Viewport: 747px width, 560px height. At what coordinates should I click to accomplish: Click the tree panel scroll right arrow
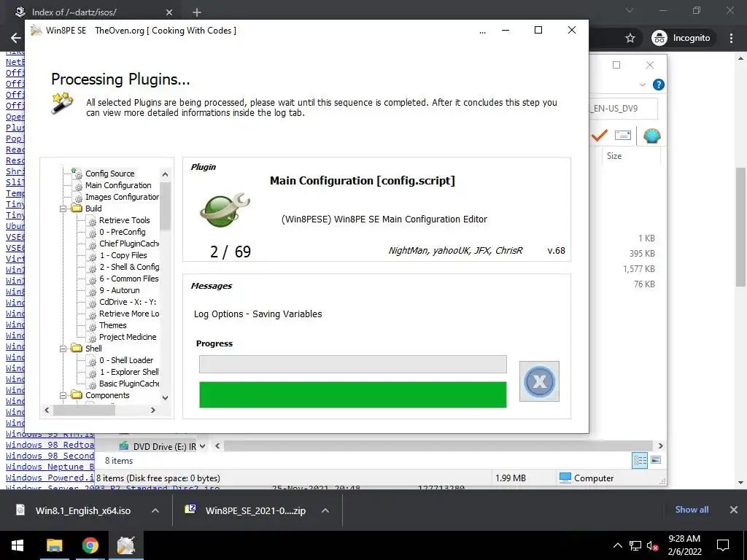(153, 410)
